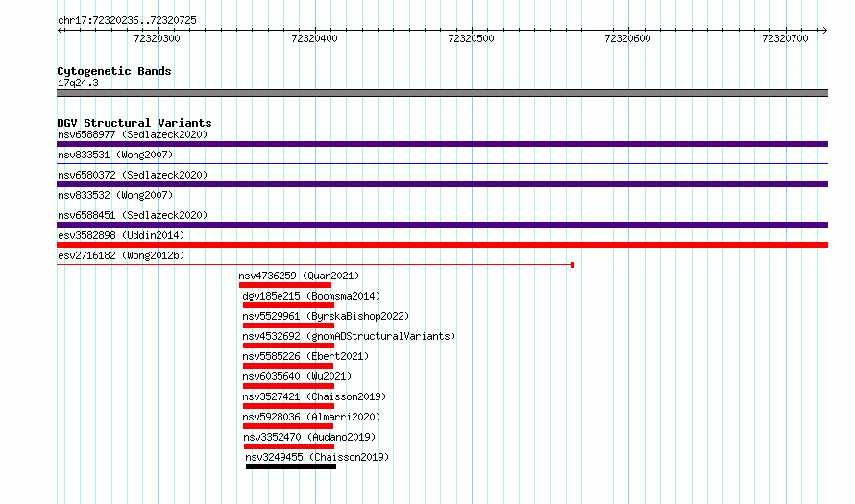Click ruler position 72320400
The width and height of the screenshot is (855, 504).
(x=314, y=38)
